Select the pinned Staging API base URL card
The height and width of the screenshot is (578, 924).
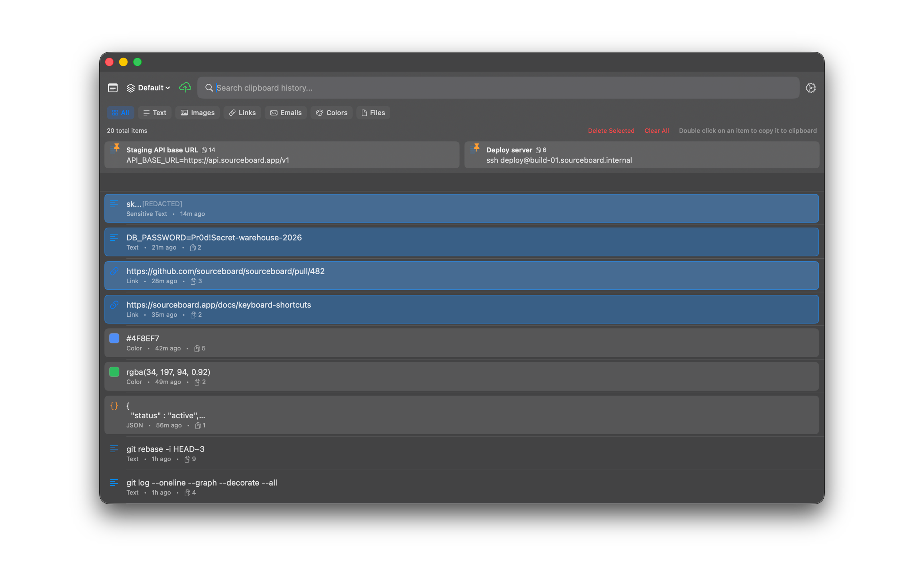(282, 155)
